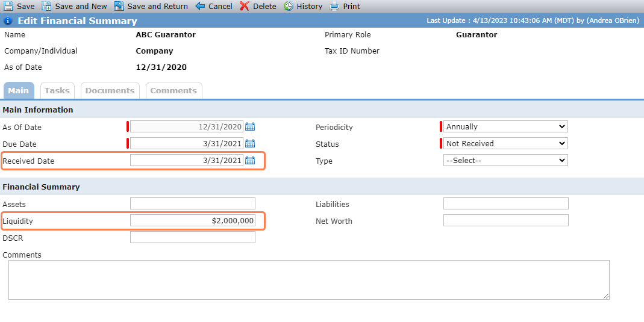Open the History clock icon
The image size is (644, 322).
click(289, 6)
